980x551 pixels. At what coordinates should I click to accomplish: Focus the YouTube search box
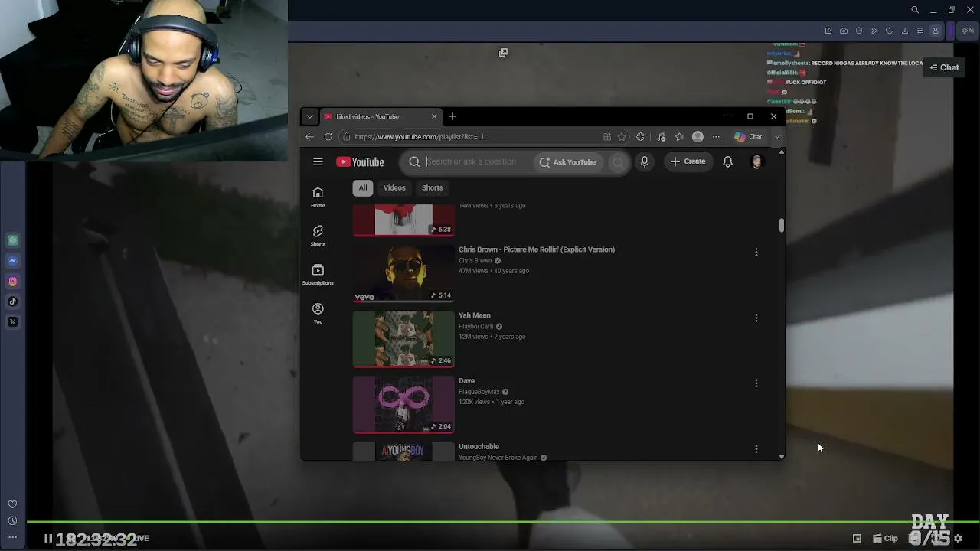point(471,161)
